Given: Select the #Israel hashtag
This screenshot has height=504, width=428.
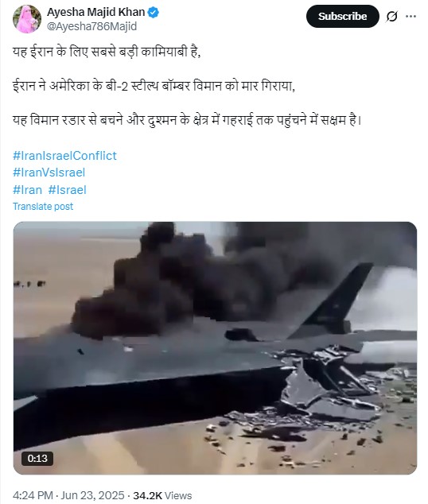Looking at the screenshot, I should (67, 190).
